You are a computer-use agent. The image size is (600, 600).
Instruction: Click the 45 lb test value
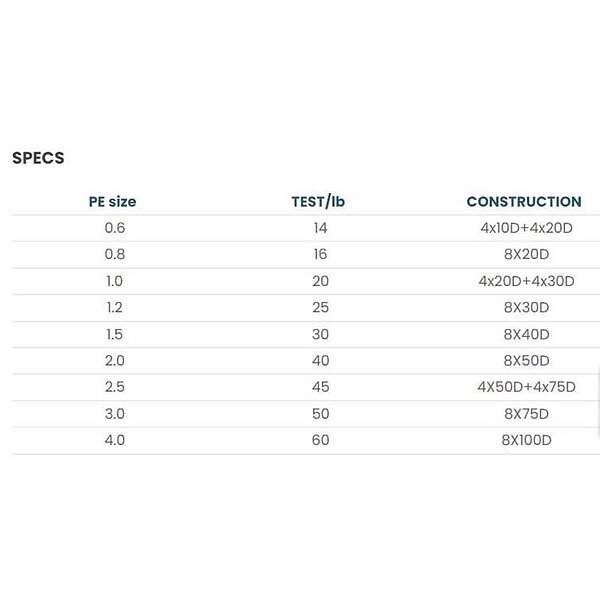(320, 387)
